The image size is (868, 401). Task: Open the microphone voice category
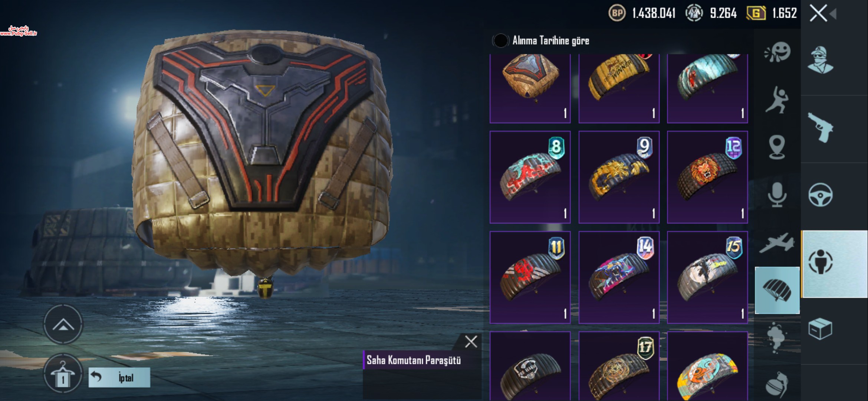click(x=777, y=195)
